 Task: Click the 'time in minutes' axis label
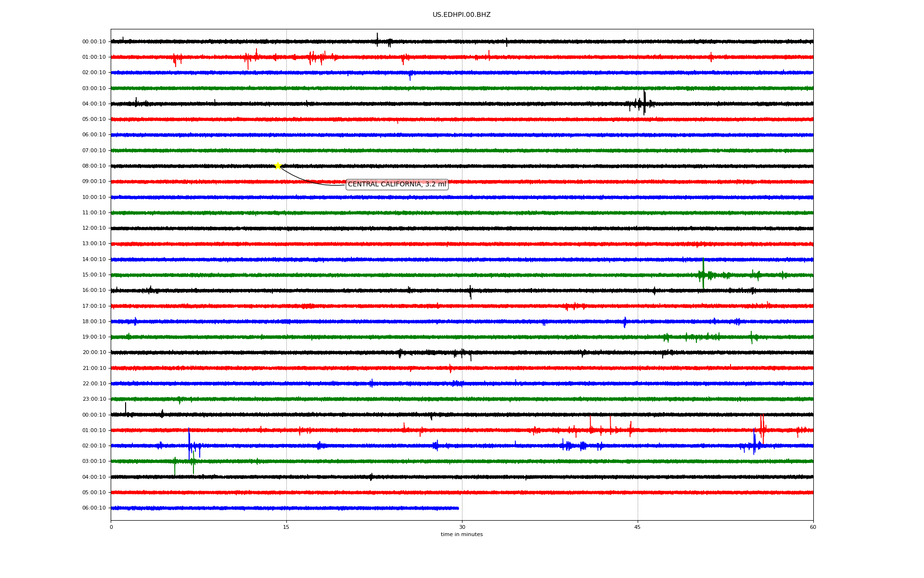tap(462, 534)
